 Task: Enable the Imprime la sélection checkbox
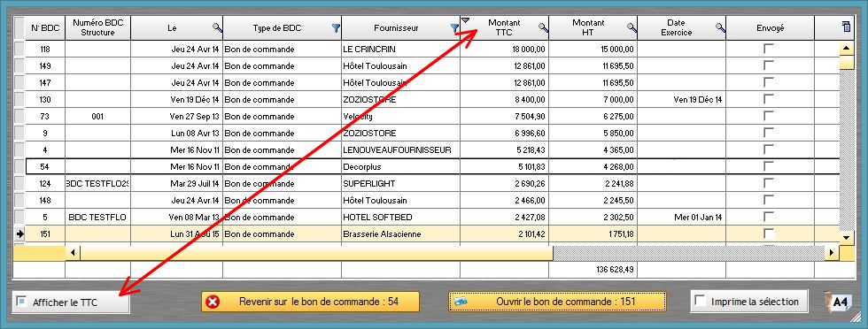click(701, 301)
